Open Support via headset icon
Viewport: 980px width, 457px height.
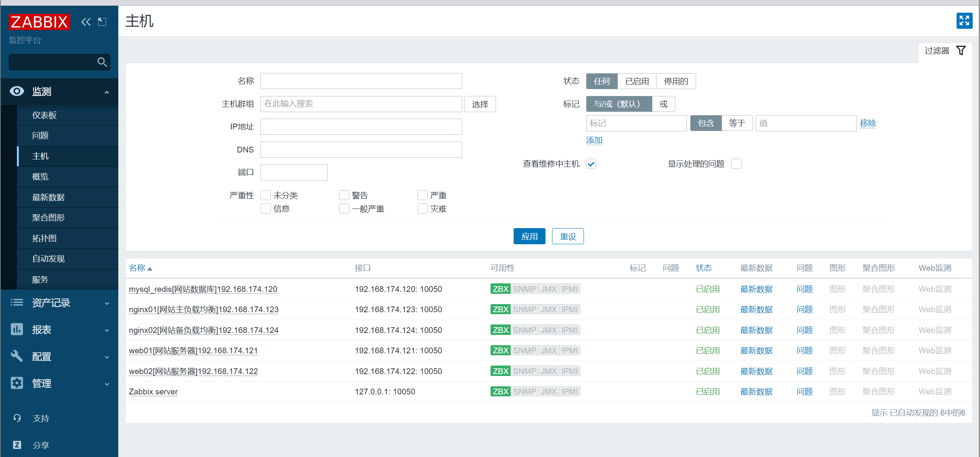point(17,418)
